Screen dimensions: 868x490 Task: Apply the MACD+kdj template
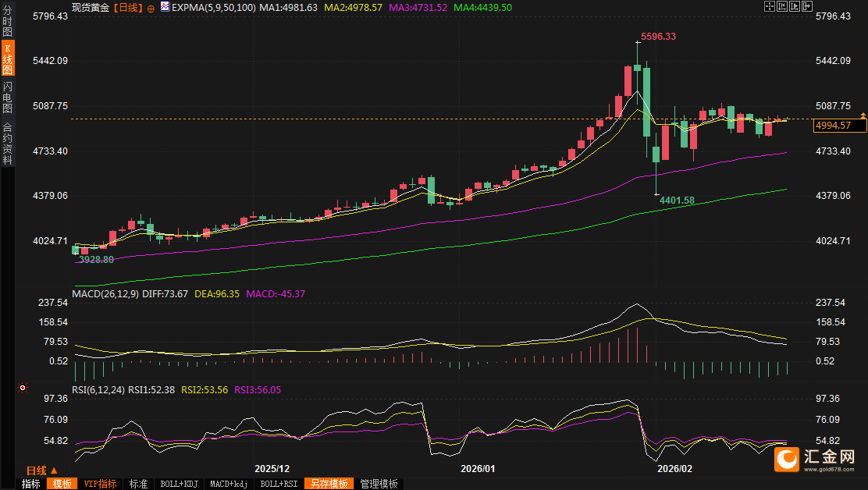click(229, 484)
